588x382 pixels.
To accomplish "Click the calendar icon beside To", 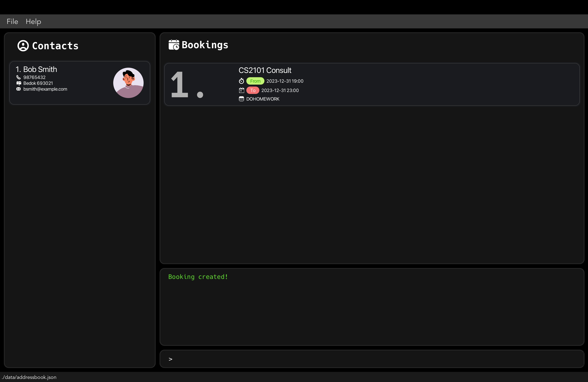I will click(241, 90).
